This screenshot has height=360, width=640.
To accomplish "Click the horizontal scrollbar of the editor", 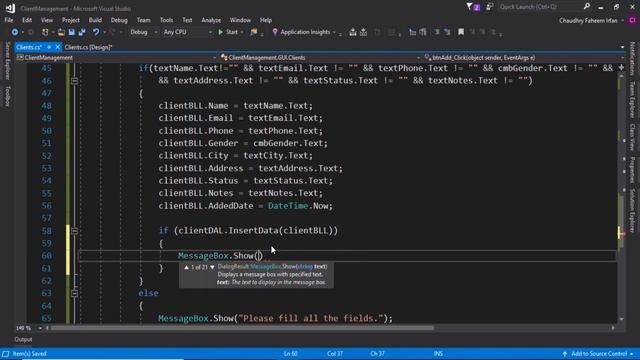I will point(242,328).
